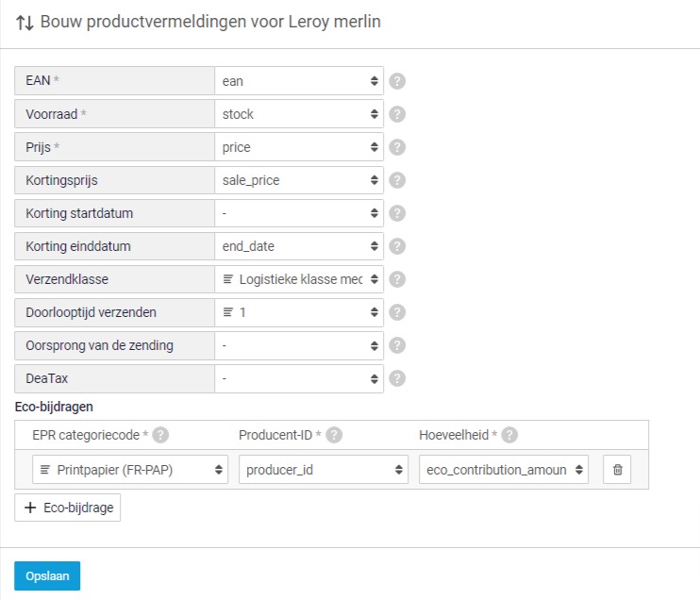Viewport: 700px width, 600px height.
Task: Click the help icon next to EAN
Action: pos(397,81)
